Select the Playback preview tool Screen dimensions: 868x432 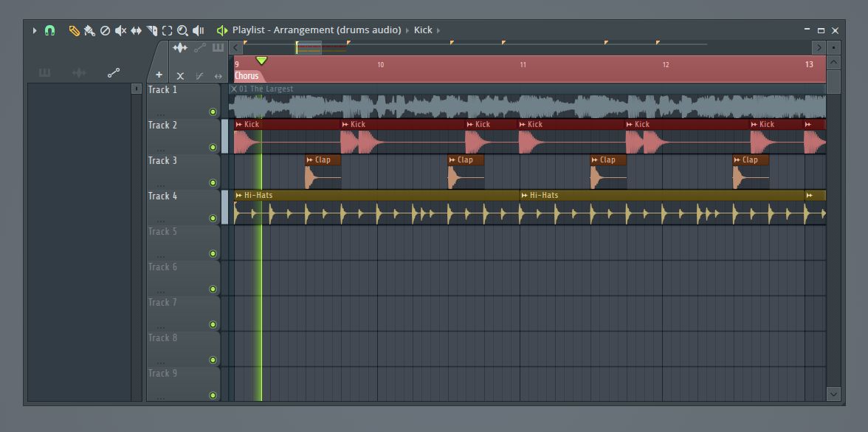(198, 30)
